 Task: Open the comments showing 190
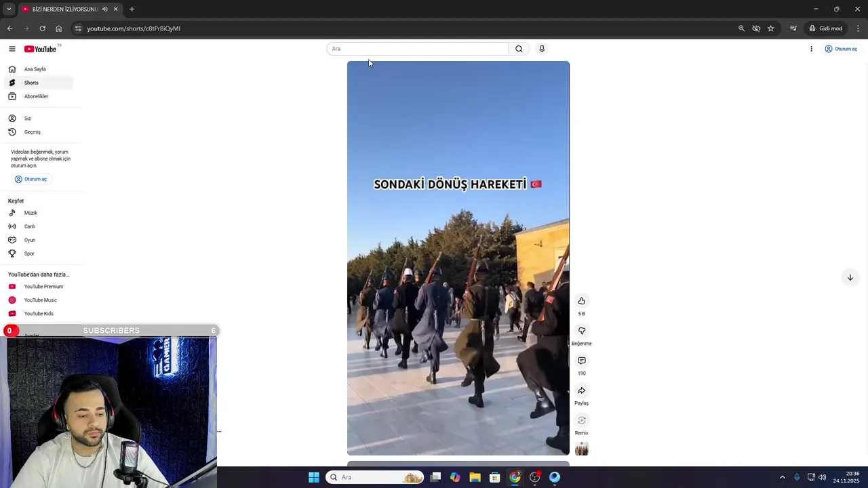click(x=582, y=361)
